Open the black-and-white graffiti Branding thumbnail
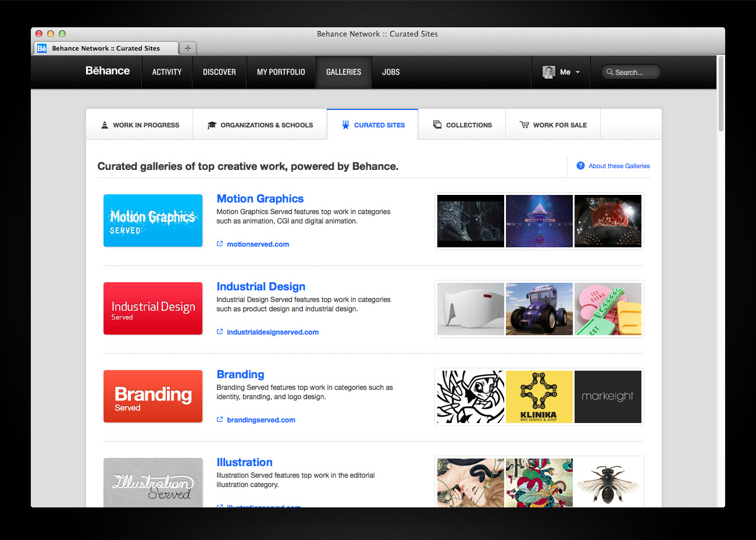The image size is (756, 540). (470, 397)
